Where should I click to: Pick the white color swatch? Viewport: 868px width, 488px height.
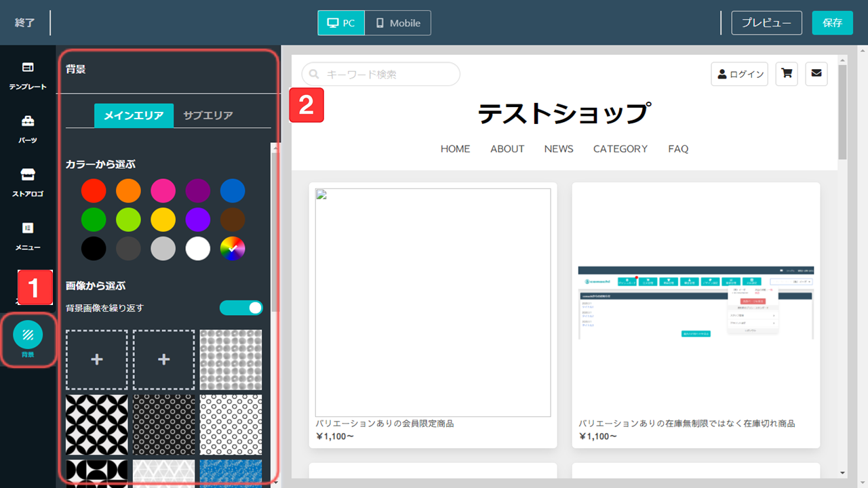point(198,249)
